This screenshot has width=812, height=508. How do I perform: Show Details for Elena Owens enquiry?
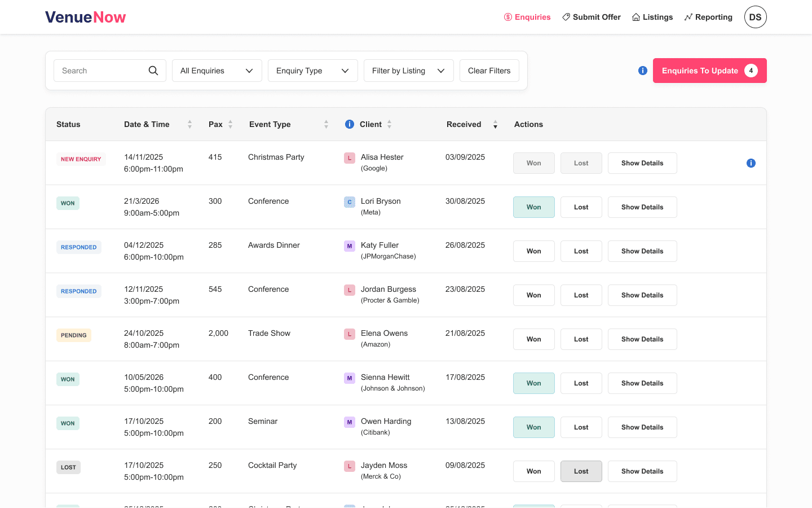pos(642,339)
